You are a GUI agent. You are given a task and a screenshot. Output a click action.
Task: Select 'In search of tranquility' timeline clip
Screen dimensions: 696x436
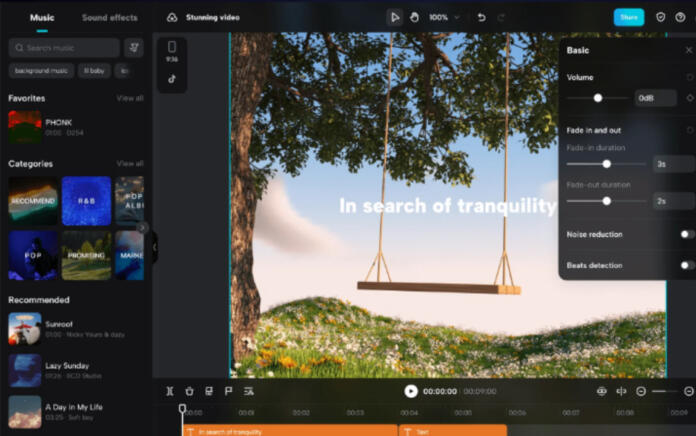(290, 431)
